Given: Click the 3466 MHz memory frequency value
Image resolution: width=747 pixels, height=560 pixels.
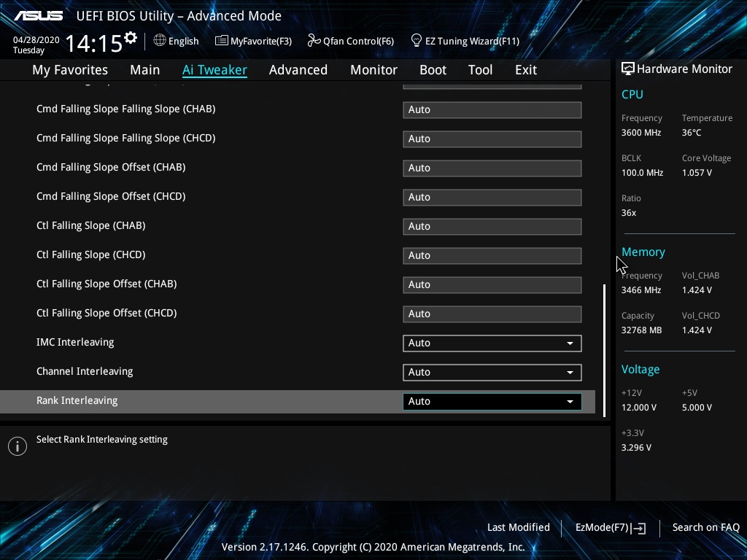Looking at the screenshot, I should pos(641,290).
